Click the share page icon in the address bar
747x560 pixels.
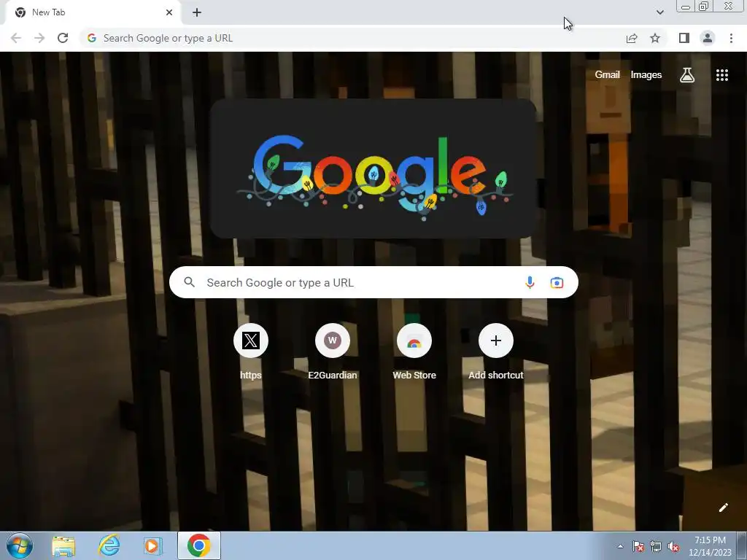coord(632,38)
